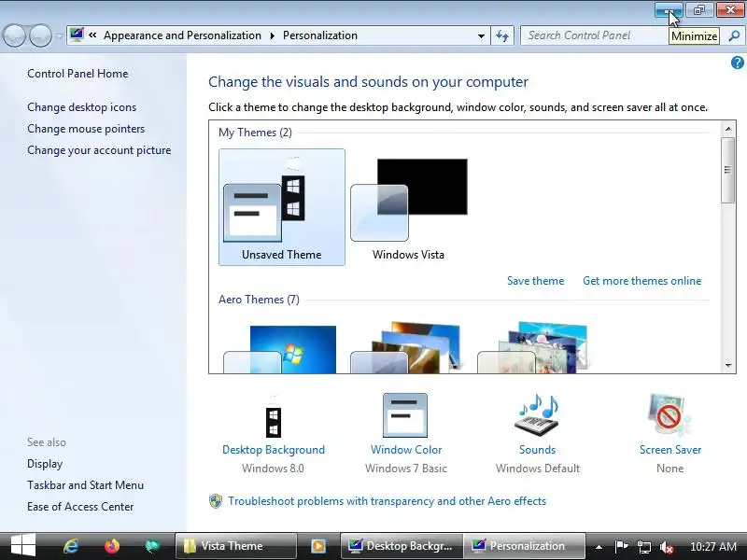Click the Restore Down window button
This screenshot has width=747, height=560.
click(x=698, y=9)
